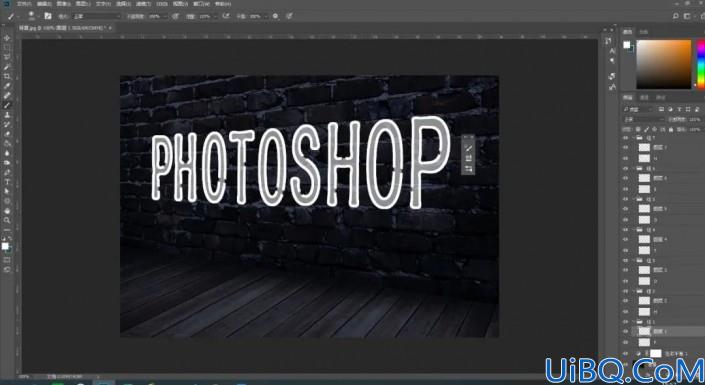Click the smoothing options gear icon
The height and width of the screenshot is (385, 705).
click(x=275, y=16)
